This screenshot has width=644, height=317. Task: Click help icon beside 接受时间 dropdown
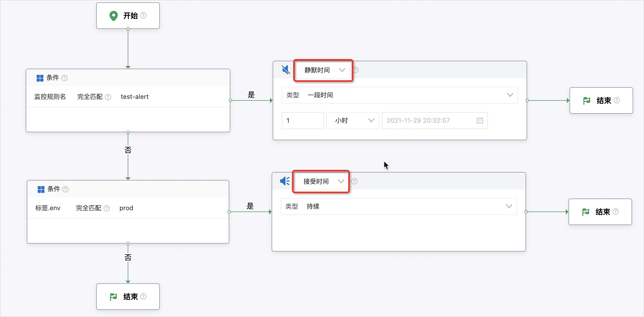(x=354, y=181)
